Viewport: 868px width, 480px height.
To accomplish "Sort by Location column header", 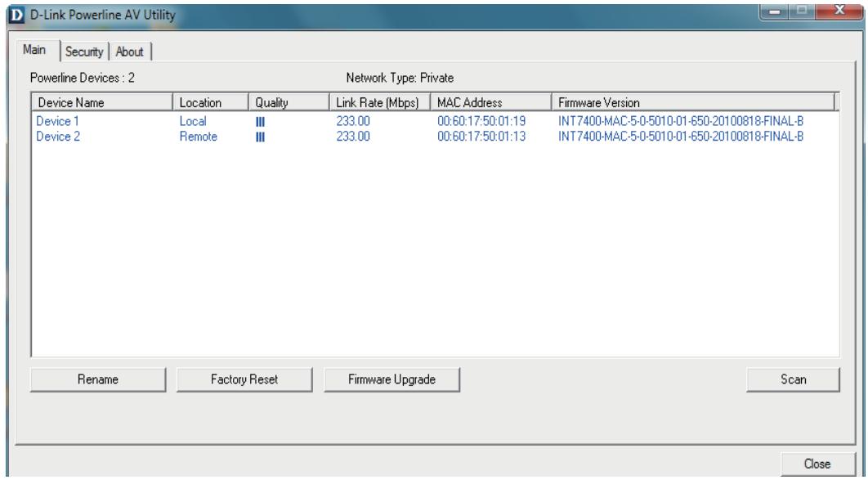I will click(211, 102).
